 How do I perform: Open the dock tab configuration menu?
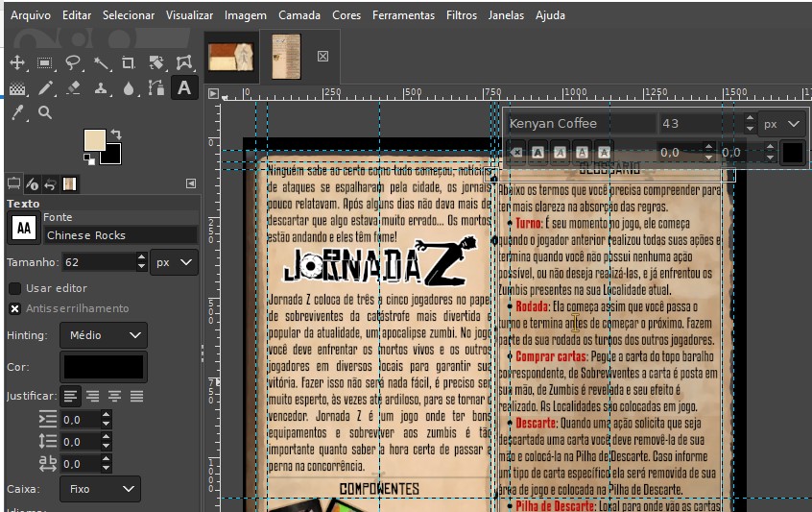pyautogui.click(x=191, y=183)
